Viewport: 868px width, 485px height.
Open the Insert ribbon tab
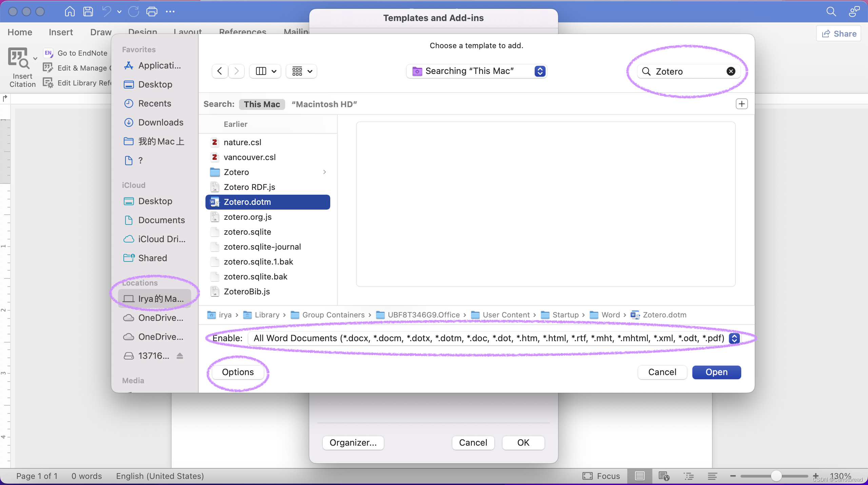point(61,32)
